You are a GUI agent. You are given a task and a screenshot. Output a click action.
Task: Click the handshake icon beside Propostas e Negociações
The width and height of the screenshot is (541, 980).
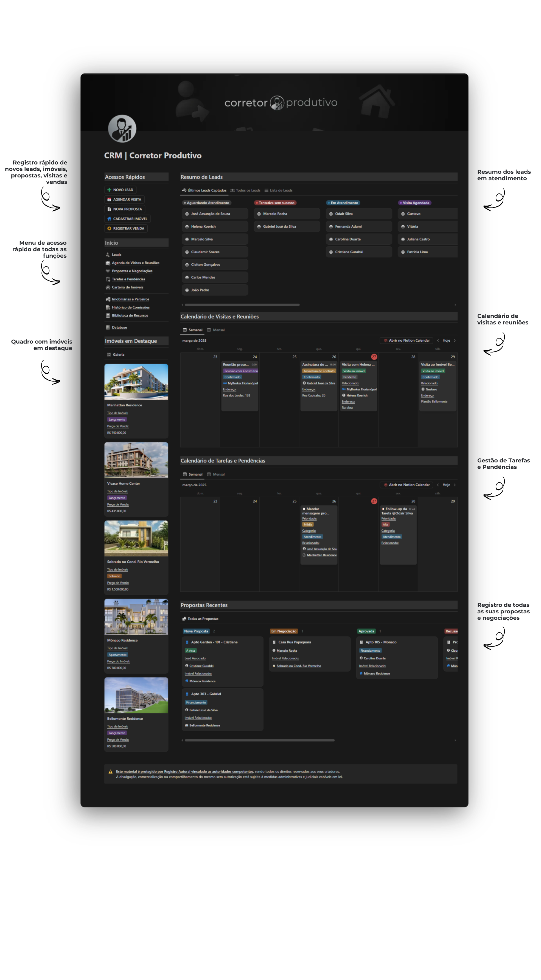(x=108, y=271)
